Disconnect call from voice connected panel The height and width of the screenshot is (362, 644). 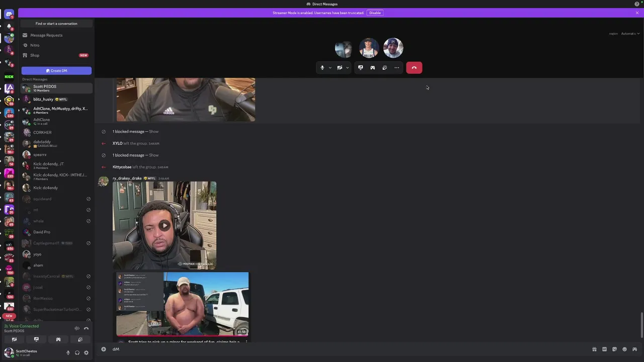(86, 328)
